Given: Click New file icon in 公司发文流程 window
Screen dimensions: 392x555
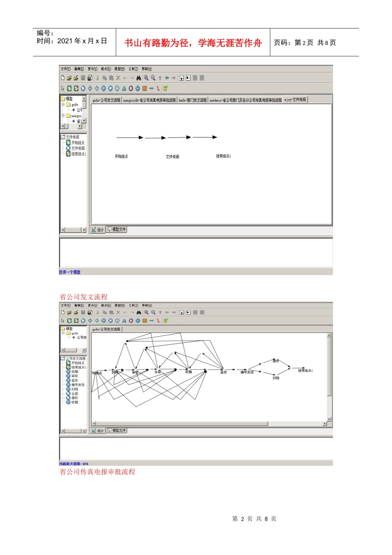Looking at the screenshot, I should coord(63,313).
